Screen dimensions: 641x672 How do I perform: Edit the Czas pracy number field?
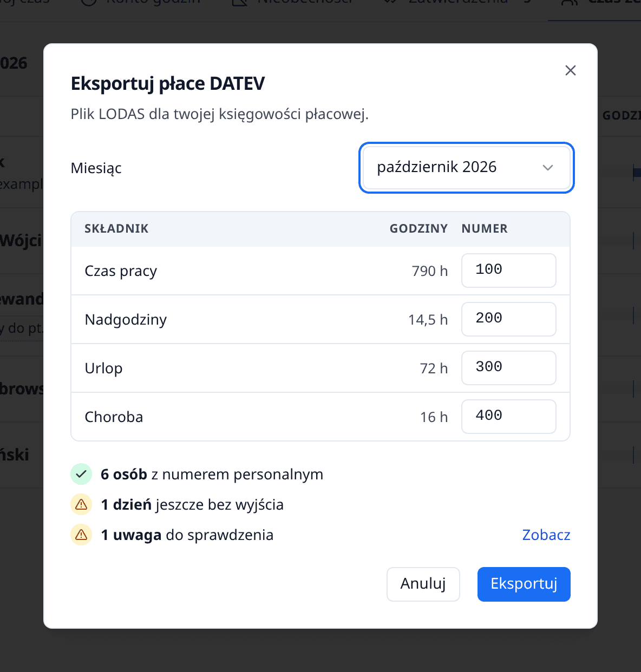point(508,270)
